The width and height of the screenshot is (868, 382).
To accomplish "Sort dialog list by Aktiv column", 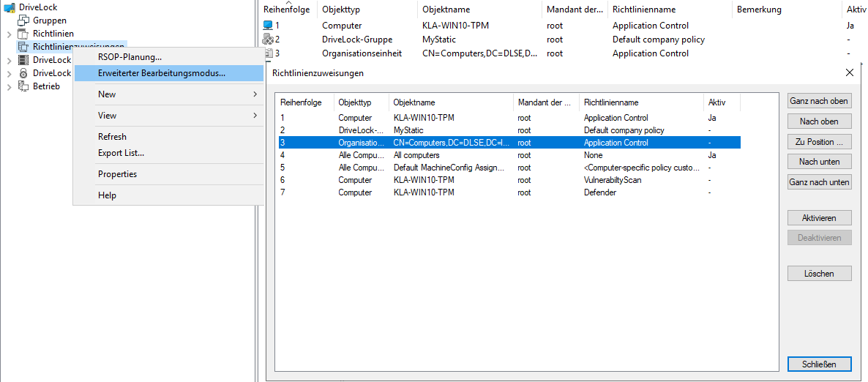I will click(722, 102).
